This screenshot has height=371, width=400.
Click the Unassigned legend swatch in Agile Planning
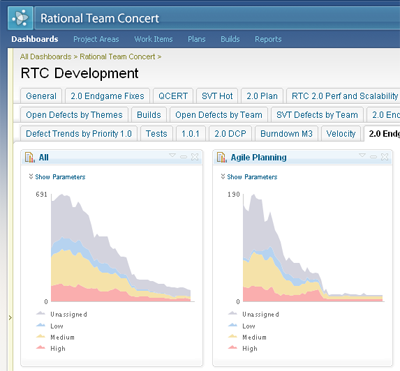[233, 313]
